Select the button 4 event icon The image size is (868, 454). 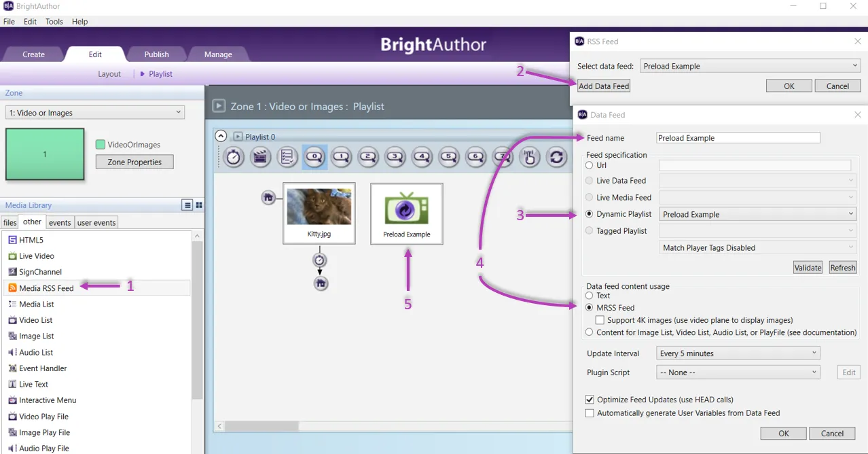click(x=422, y=157)
